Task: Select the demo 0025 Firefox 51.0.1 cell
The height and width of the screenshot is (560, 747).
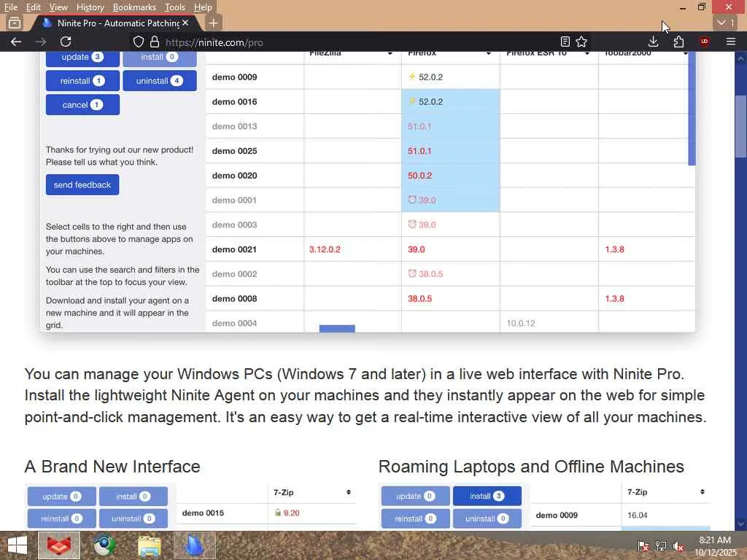Action: (451, 150)
